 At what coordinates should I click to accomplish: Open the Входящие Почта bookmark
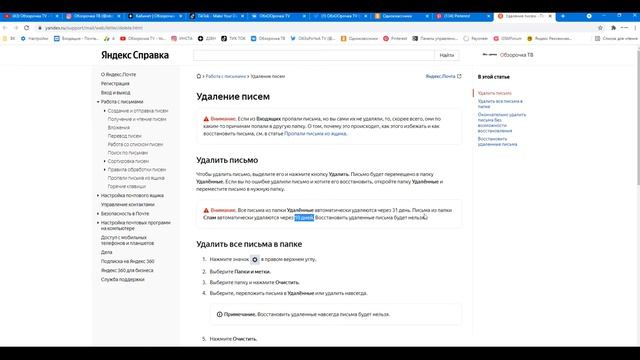click(x=76, y=38)
